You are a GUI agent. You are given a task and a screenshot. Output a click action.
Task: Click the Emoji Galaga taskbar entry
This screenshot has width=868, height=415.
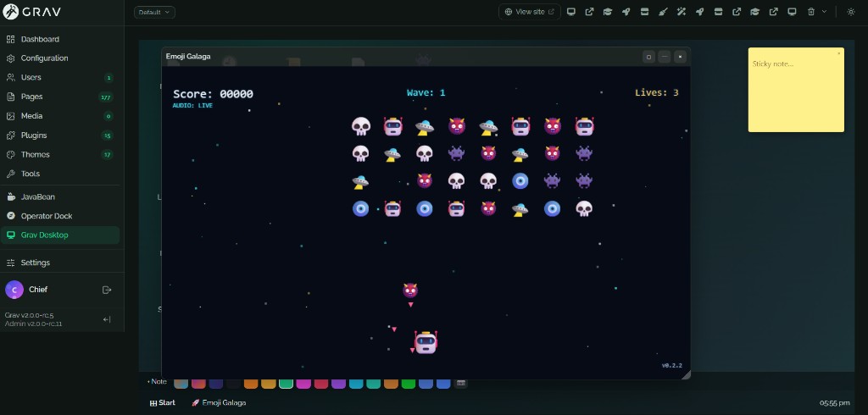(x=219, y=403)
